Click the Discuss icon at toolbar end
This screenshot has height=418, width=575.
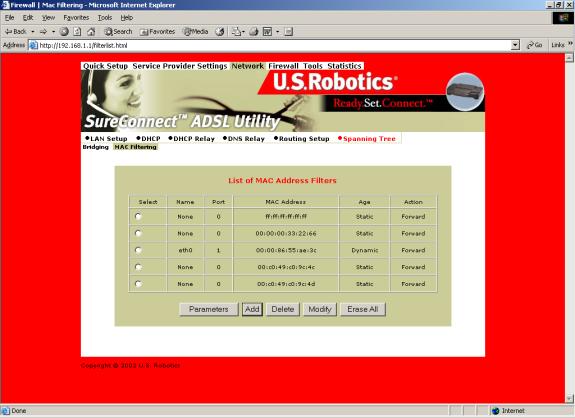pos(289,32)
